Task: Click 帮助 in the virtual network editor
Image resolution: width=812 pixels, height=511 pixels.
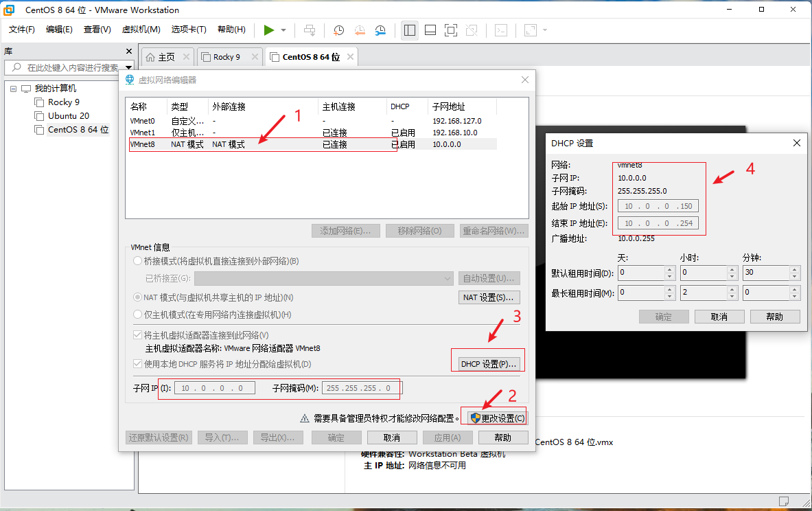Action: point(503,438)
